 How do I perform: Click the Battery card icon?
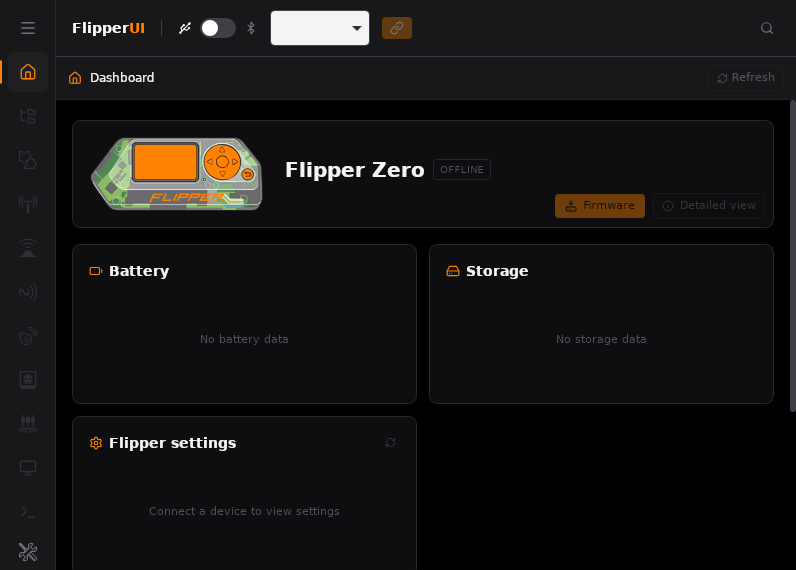[96, 271]
